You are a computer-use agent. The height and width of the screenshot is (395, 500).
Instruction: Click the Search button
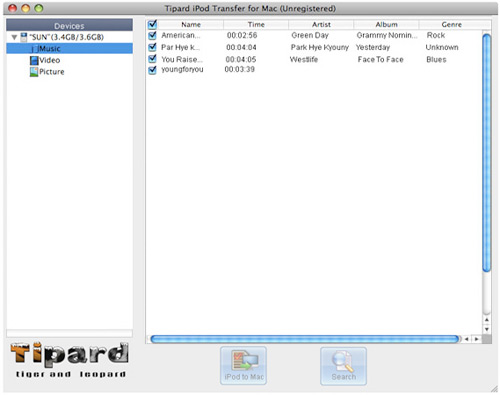coord(343,366)
